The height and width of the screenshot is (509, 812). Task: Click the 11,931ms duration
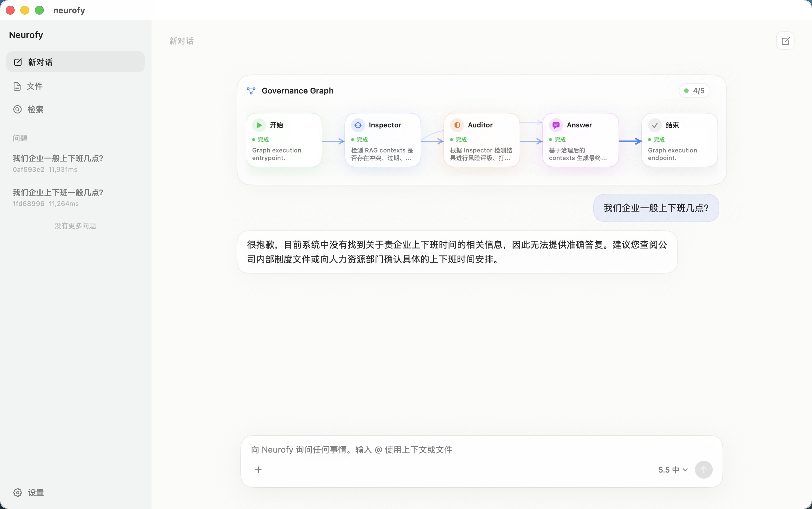click(x=63, y=170)
